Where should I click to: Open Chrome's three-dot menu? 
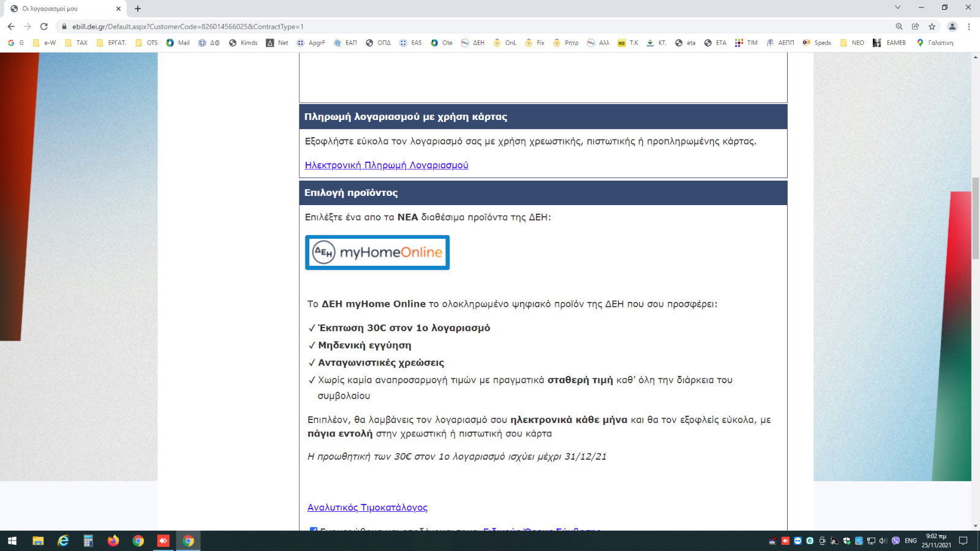tap(969, 26)
